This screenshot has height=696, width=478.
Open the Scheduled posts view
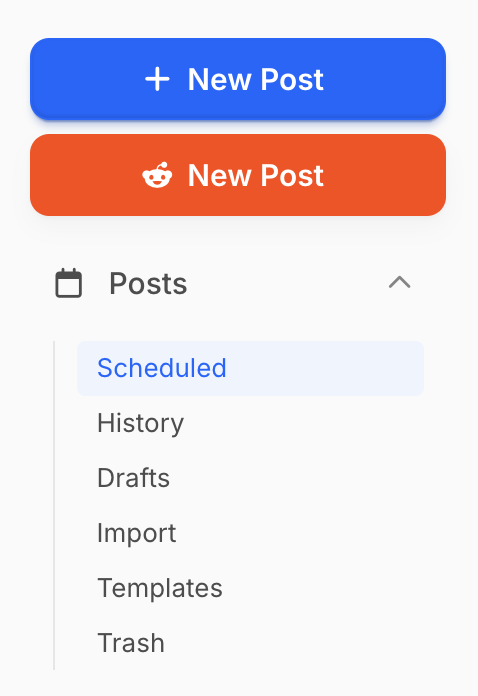click(250, 368)
